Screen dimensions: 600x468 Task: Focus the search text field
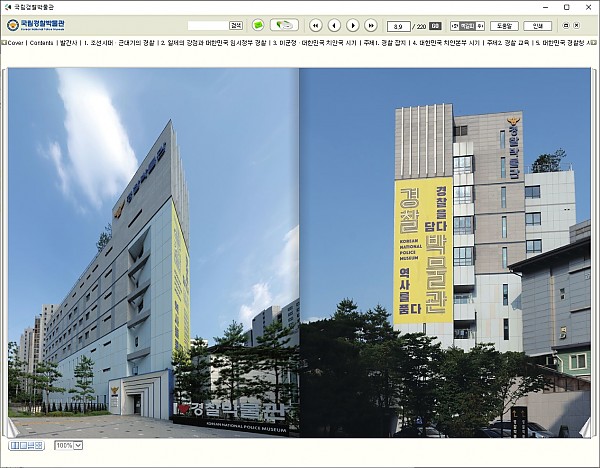click(208, 26)
